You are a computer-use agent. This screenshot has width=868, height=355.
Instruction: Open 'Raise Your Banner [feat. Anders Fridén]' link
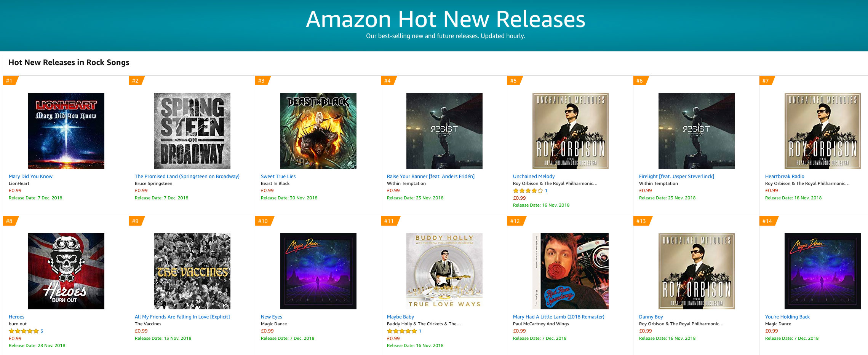tap(431, 177)
